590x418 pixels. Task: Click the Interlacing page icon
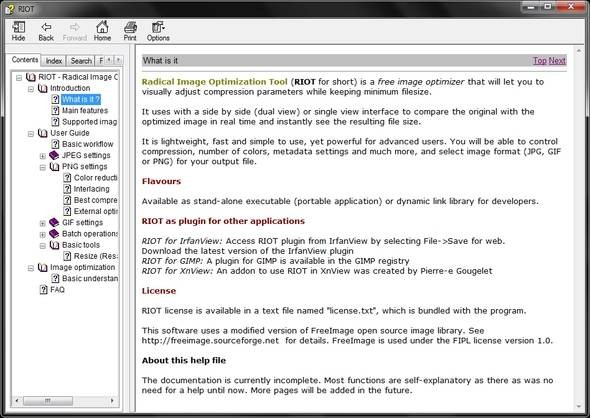click(x=67, y=189)
